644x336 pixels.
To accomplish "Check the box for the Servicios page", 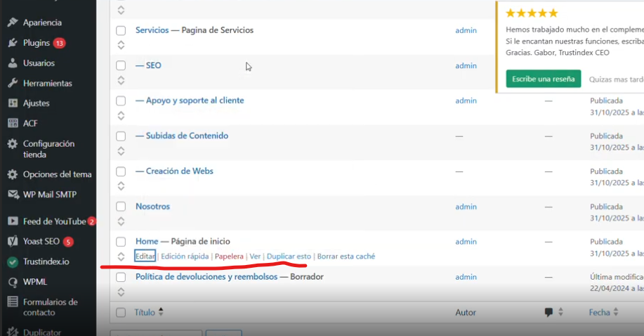I will point(121,31).
